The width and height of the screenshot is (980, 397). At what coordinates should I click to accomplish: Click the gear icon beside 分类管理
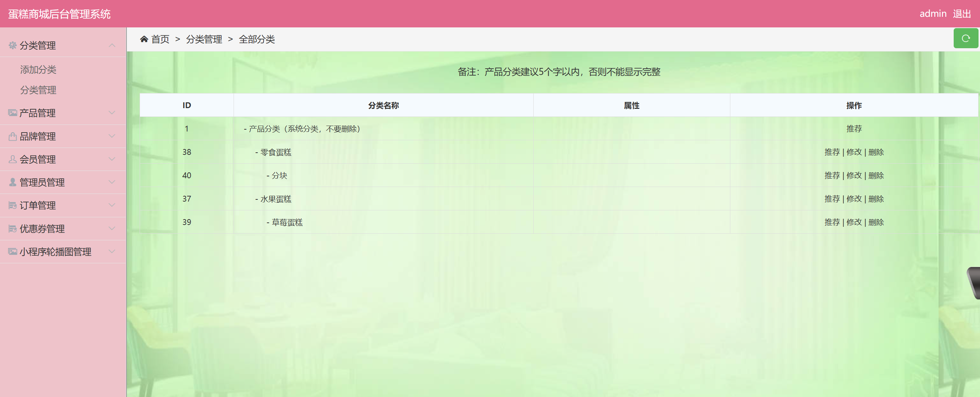tap(12, 46)
